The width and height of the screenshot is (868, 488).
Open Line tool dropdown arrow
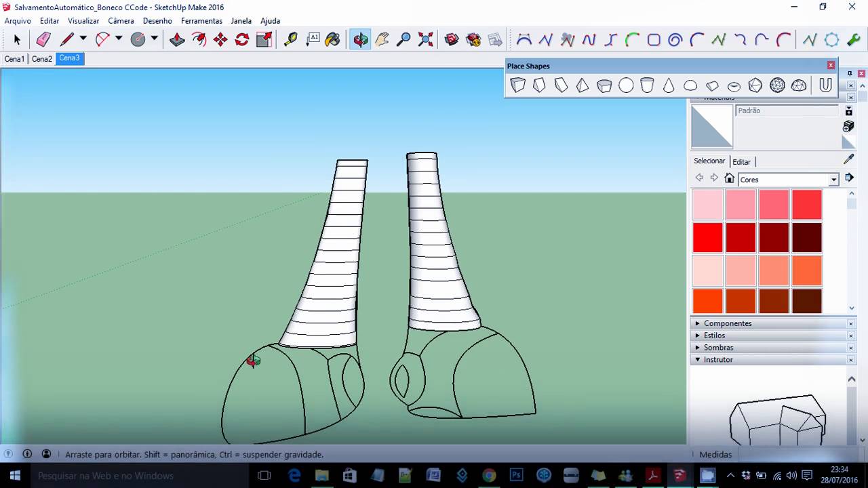tap(83, 39)
